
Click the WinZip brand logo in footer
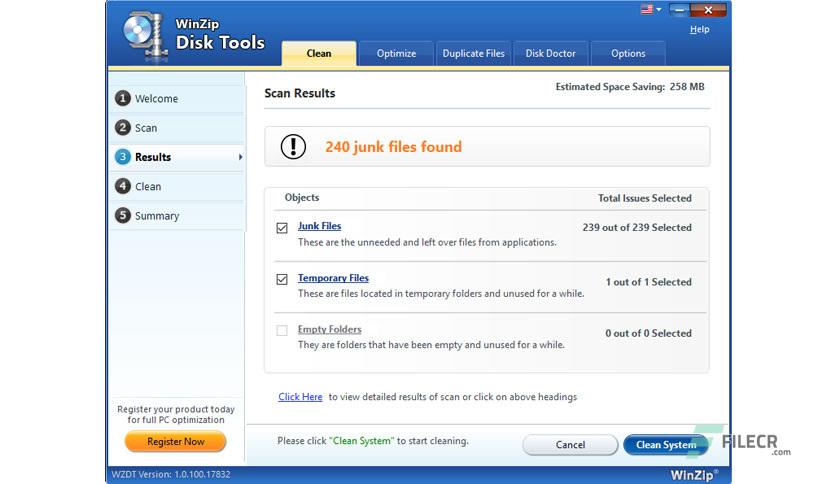tap(694, 474)
